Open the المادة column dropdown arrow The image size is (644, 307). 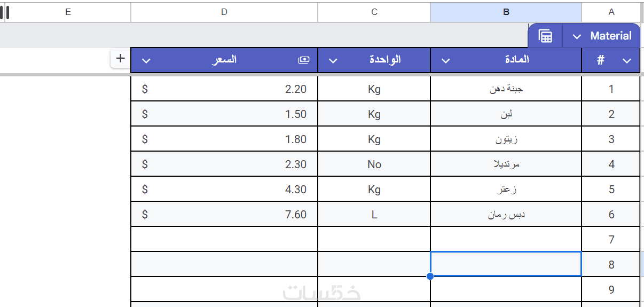(446, 61)
